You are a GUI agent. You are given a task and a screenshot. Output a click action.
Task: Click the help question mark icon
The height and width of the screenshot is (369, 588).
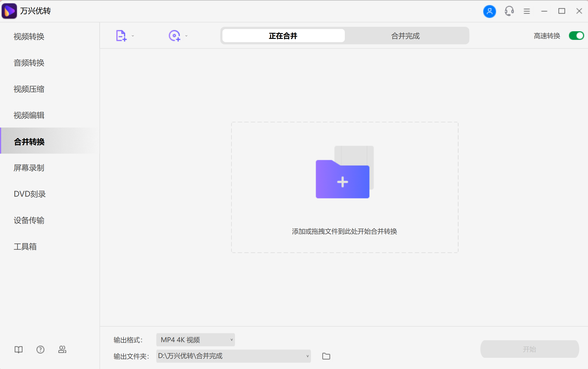coord(40,349)
